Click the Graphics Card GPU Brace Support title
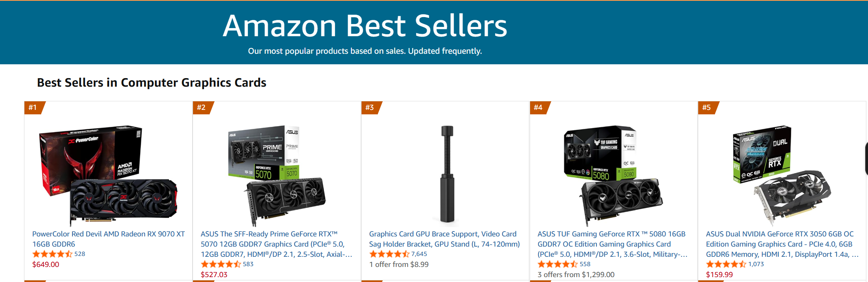The image size is (868, 282). coord(444,239)
